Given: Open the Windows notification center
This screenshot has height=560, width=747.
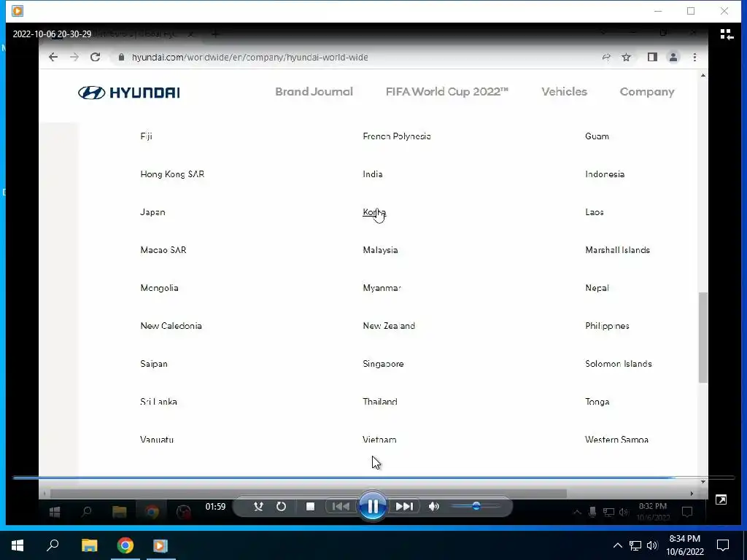Looking at the screenshot, I should point(723,545).
